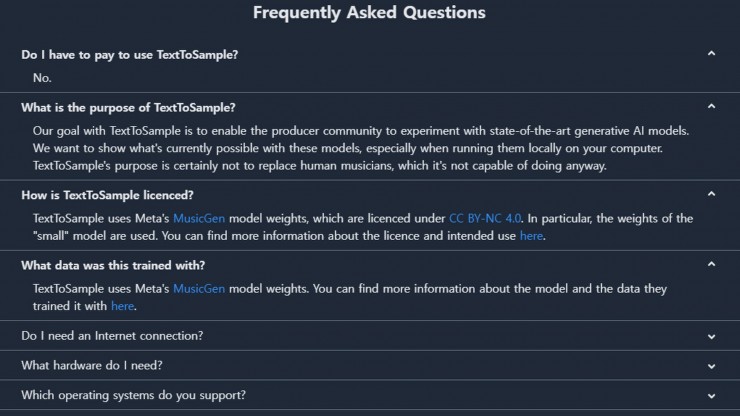Collapse 'What data was this trained with?'
Viewport: 740px width, 416px height.
point(113,265)
